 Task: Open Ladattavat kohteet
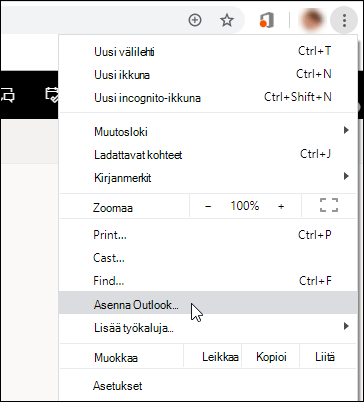click(x=208, y=154)
